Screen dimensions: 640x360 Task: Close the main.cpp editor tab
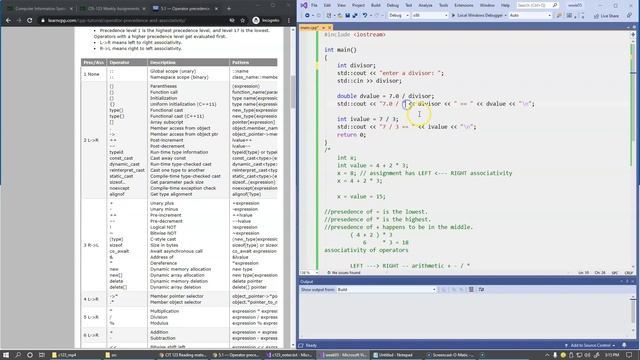click(329, 27)
